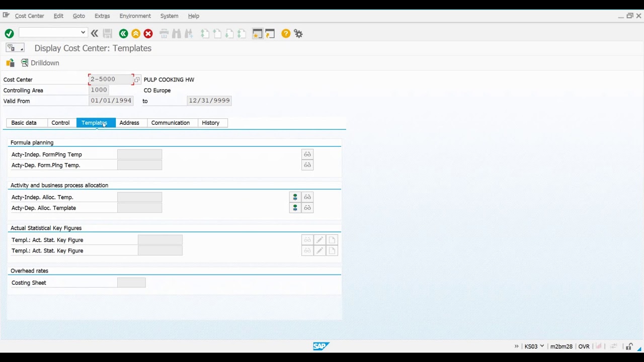Click the padlock icon in status bar

[x=629, y=346]
